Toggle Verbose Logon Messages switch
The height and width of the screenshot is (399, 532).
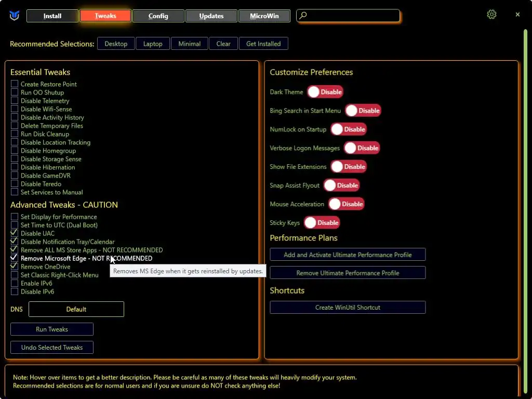coord(362,148)
